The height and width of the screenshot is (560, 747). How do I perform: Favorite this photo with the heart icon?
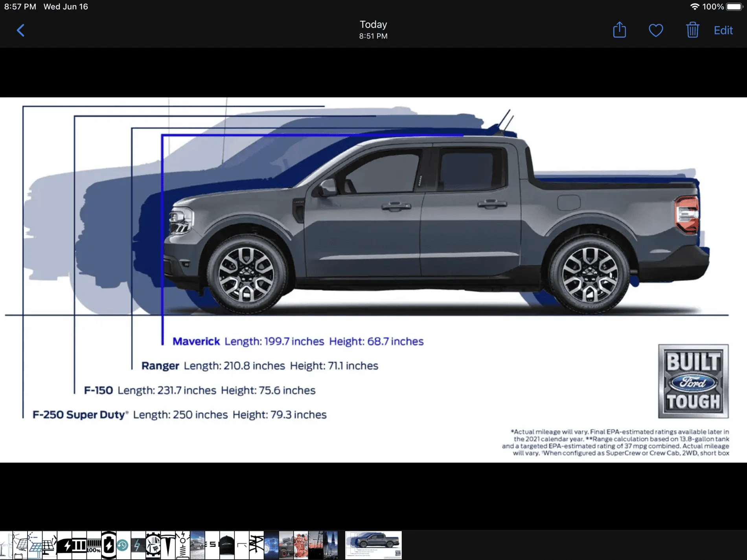[x=656, y=30]
